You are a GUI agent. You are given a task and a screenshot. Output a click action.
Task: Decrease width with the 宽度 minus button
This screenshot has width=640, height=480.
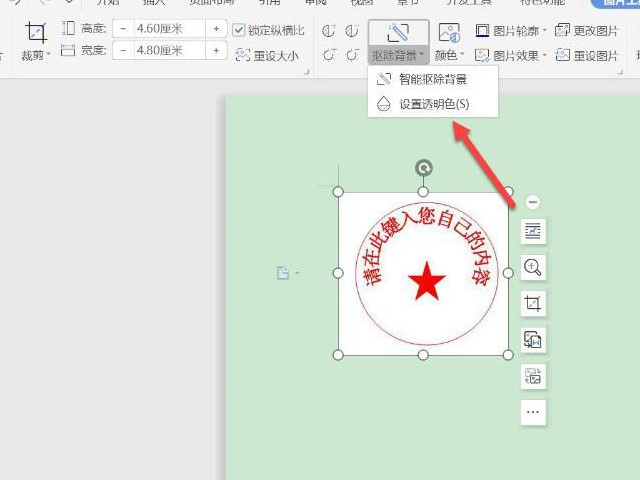(123, 51)
